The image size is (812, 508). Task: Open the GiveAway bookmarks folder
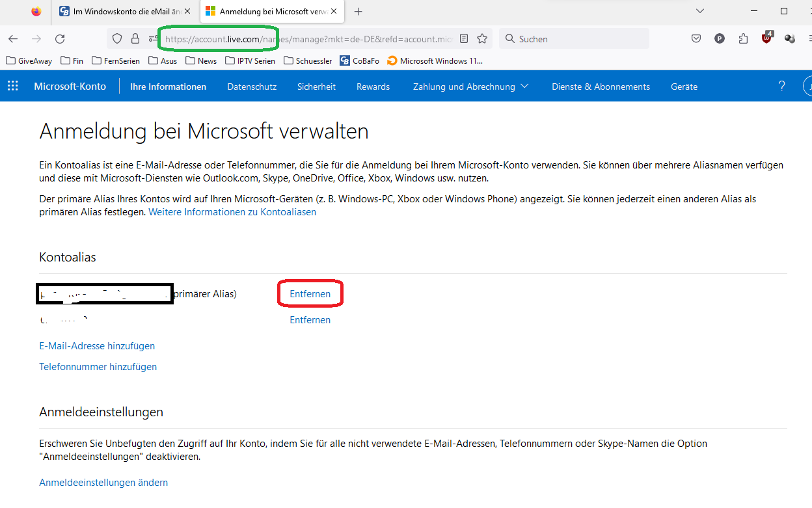click(x=29, y=60)
